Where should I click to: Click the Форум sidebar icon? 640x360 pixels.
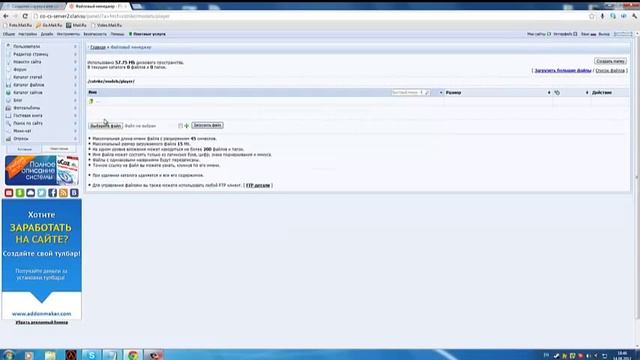[x=8, y=69]
